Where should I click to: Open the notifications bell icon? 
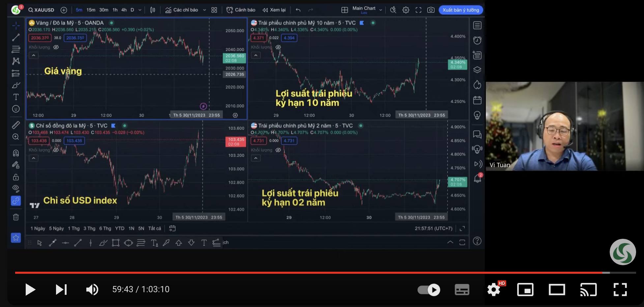477,178
